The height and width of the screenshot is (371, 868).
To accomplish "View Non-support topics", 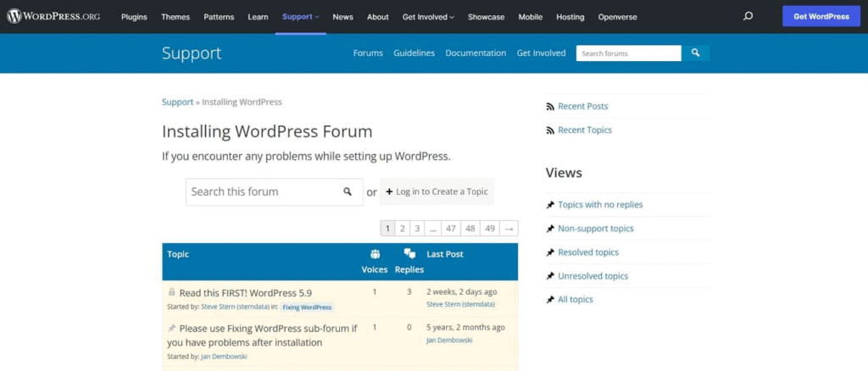I will click(x=596, y=229).
